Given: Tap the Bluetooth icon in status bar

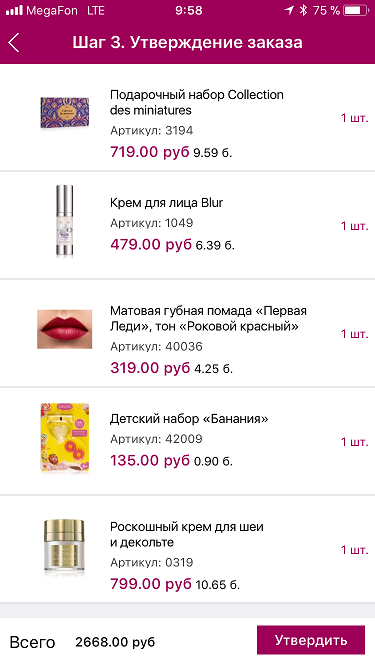Looking at the screenshot, I should coord(303,11).
